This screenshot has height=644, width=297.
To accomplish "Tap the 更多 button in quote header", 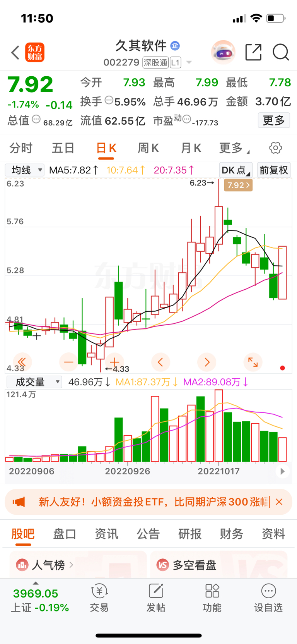I will [274, 120].
